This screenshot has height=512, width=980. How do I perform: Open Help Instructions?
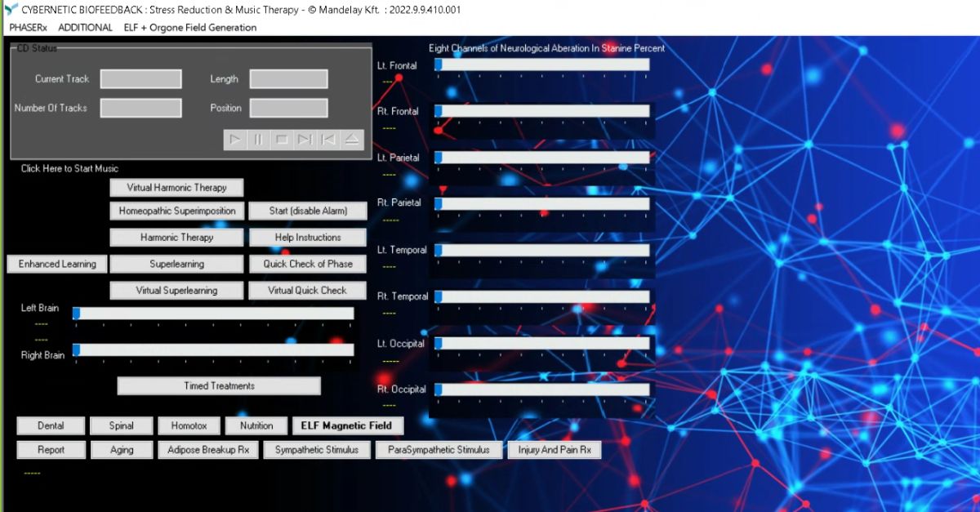tap(307, 238)
